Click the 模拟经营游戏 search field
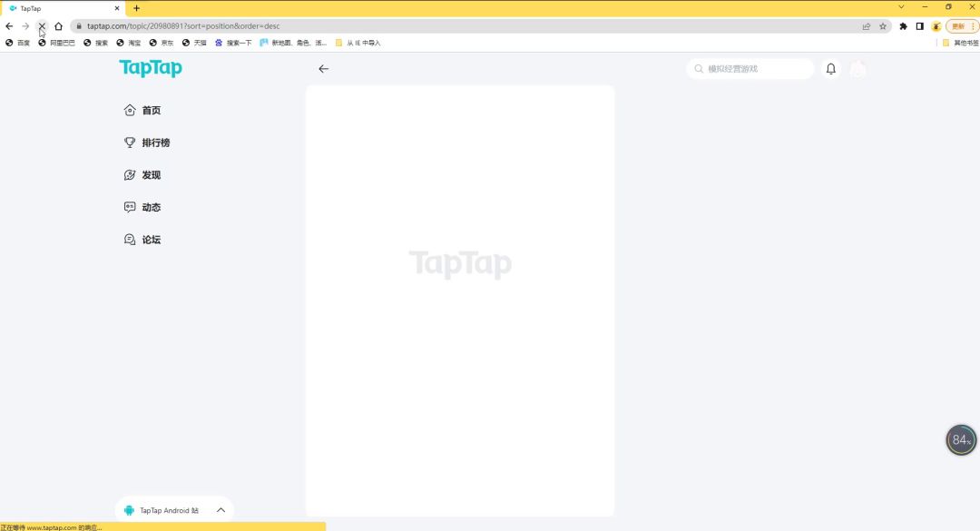980x531 pixels. pos(756,69)
